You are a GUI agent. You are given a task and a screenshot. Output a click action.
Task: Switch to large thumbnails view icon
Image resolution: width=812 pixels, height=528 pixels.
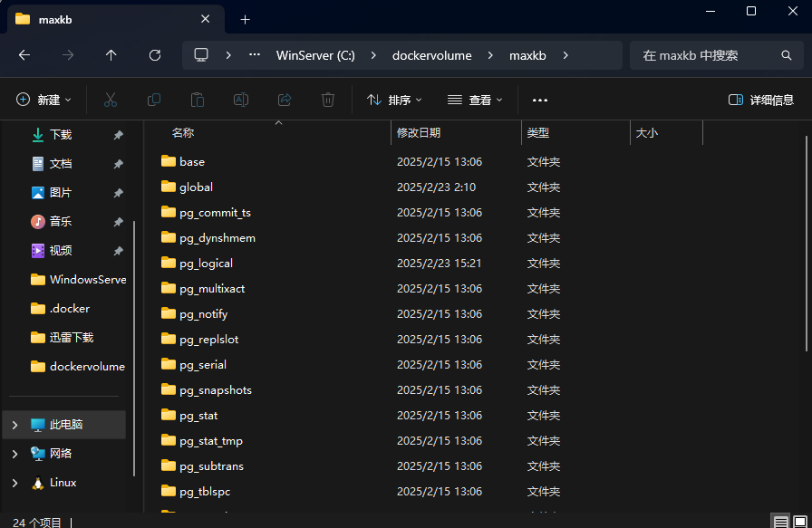coord(800,522)
